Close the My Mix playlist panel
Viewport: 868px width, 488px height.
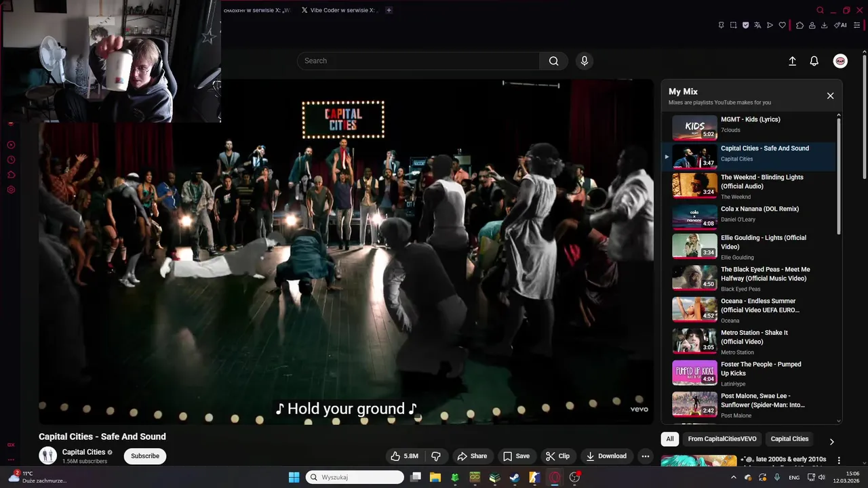pos(830,96)
